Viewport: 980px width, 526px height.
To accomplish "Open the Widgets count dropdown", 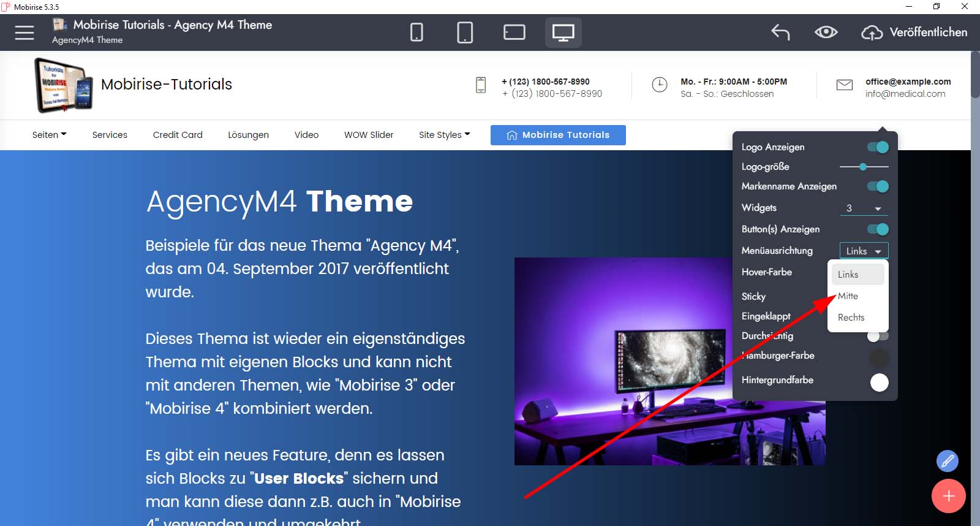I will click(x=864, y=208).
